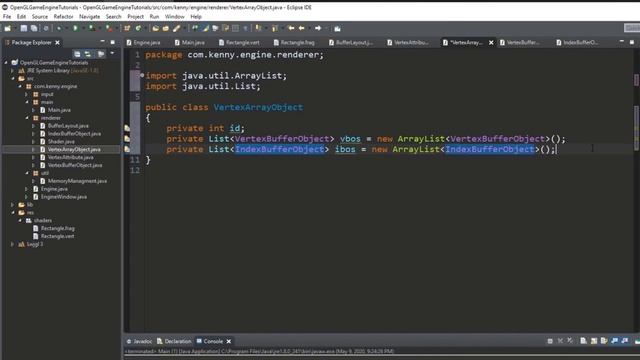The width and height of the screenshot is (640, 360).
Task: Open the Source menu
Action: pos(40,16)
